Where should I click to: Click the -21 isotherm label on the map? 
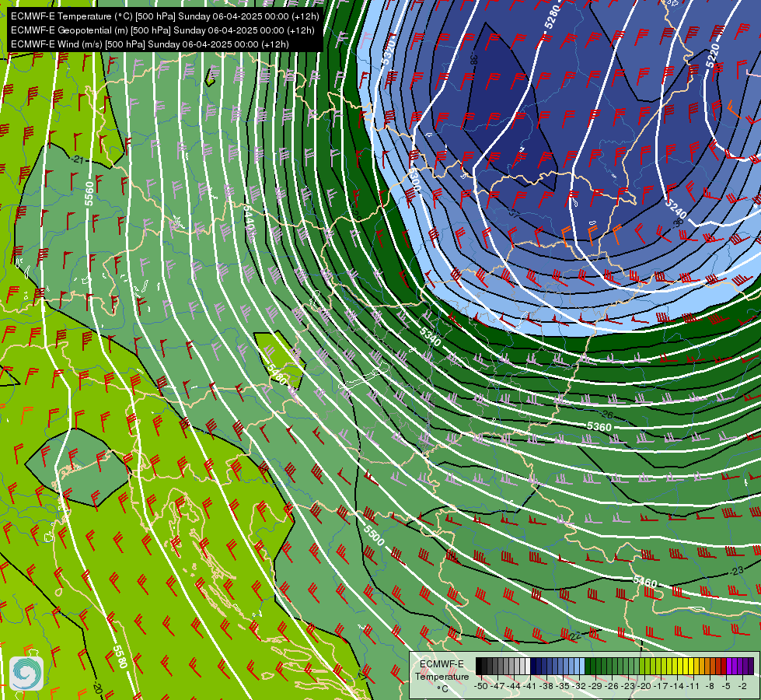pyautogui.click(x=77, y=159)
